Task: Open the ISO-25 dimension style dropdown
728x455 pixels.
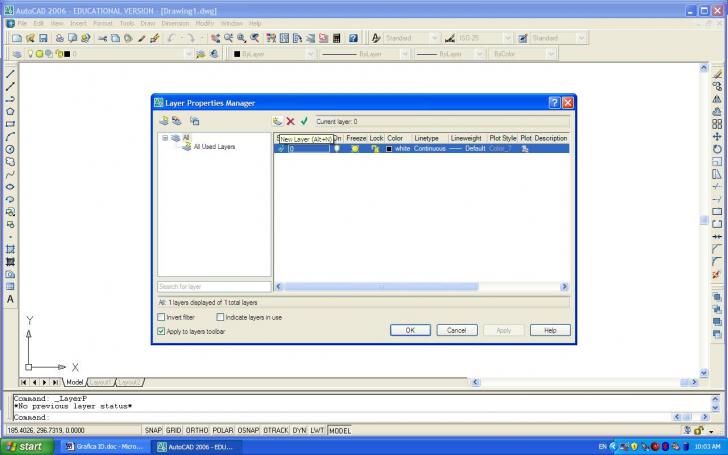Action: click(x=507, y=38)
